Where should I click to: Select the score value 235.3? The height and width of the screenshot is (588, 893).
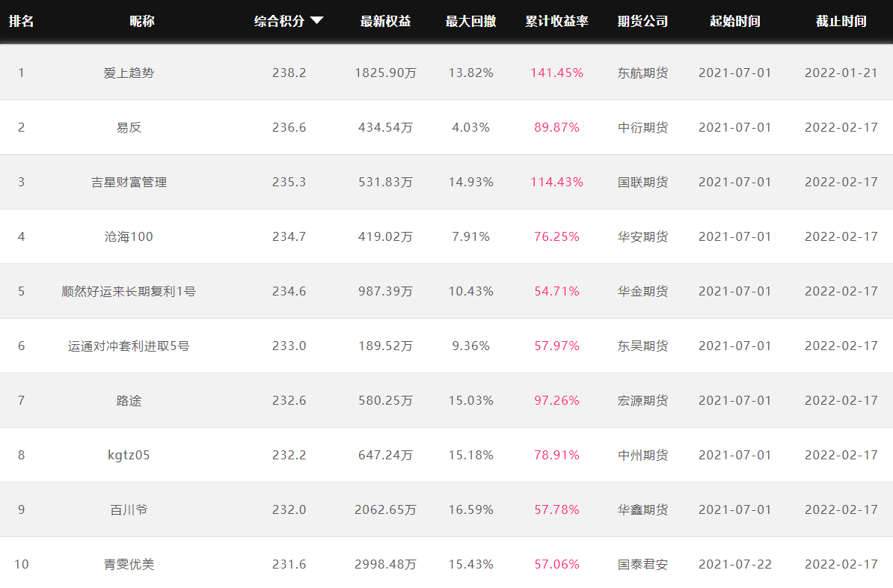coord(289,183)
